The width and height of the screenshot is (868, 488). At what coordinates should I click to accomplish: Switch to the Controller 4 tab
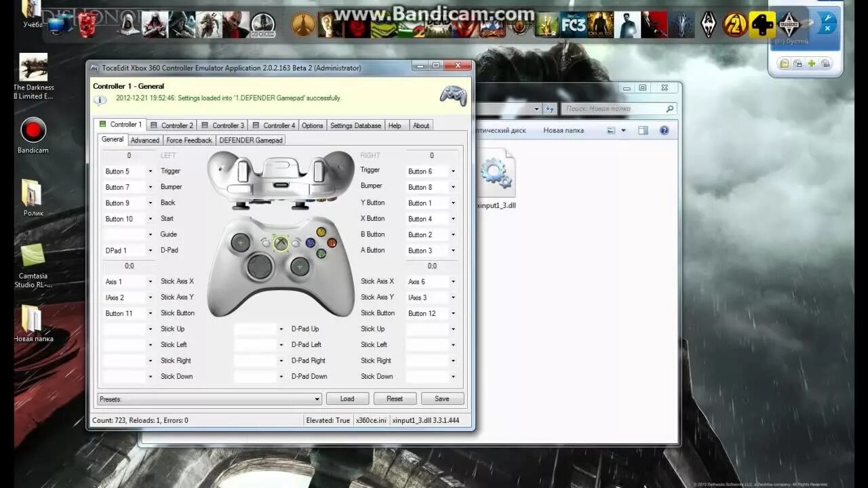pos(273,125)
